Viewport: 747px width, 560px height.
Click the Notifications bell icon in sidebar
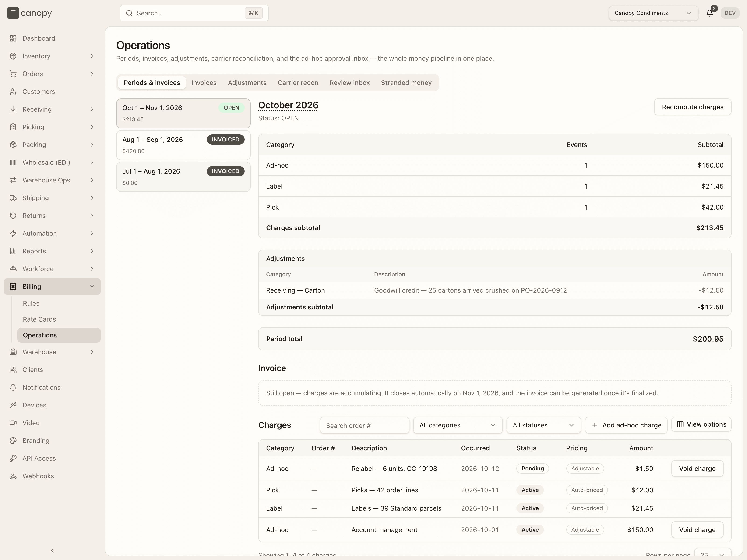pyautogui.click(x=13, y=387)
